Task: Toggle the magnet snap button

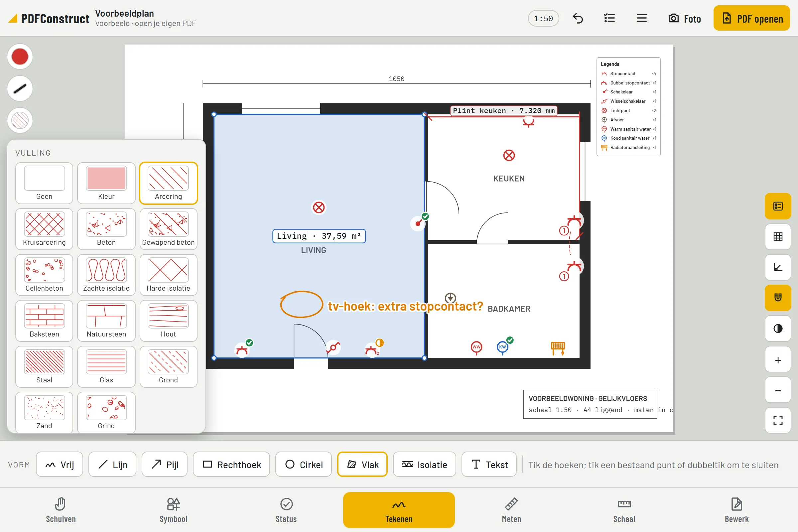Action: tap(778, 298)
